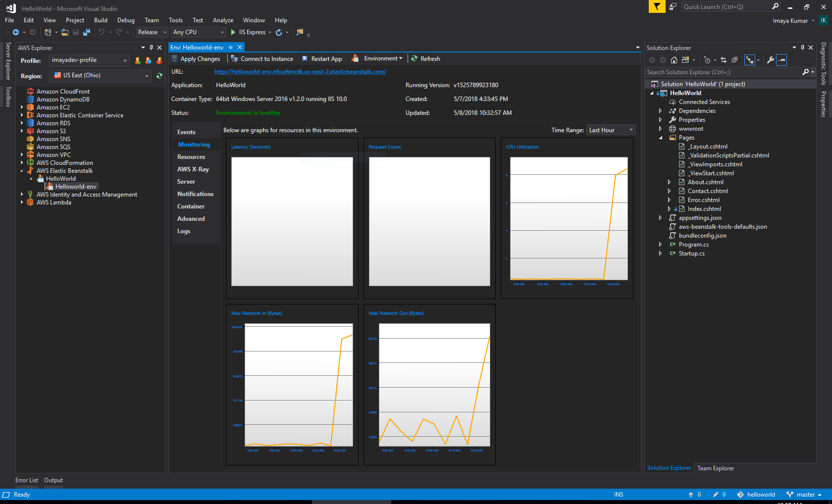Edit the AWS account profile
Viewport: 832px width, 504px height.
point(149,60)
